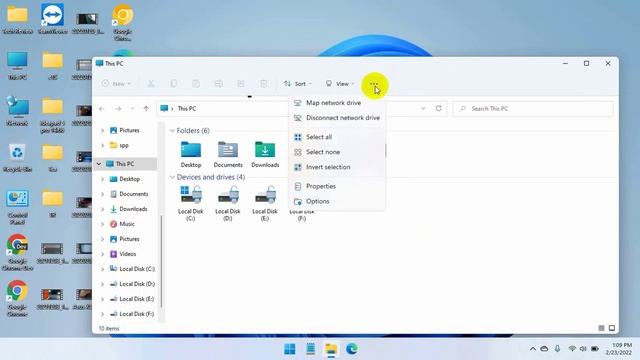Choose Select none from menu

337,152
